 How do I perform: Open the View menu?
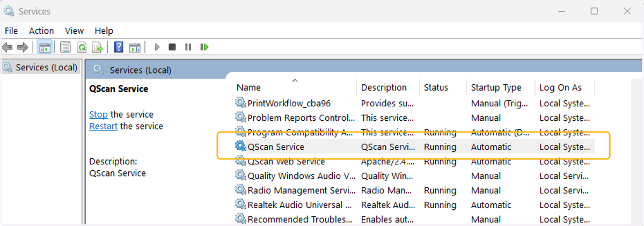(x=75, y=31)
